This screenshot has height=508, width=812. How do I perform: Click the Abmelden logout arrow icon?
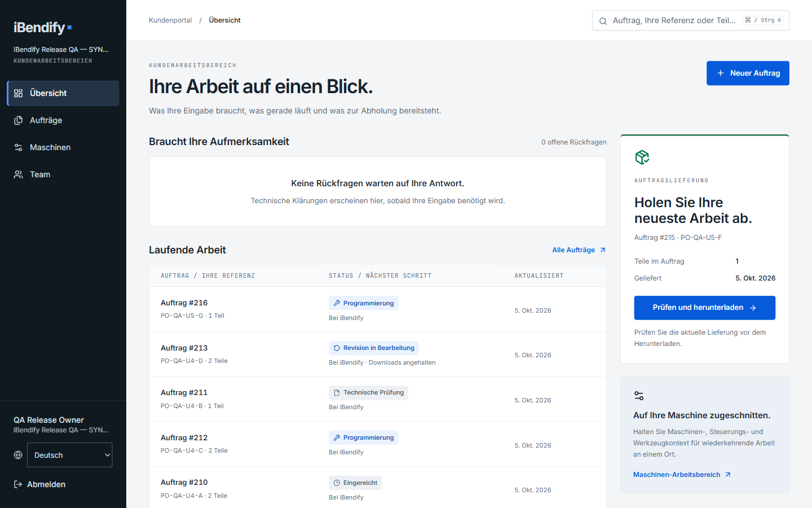tap(18, 484)
